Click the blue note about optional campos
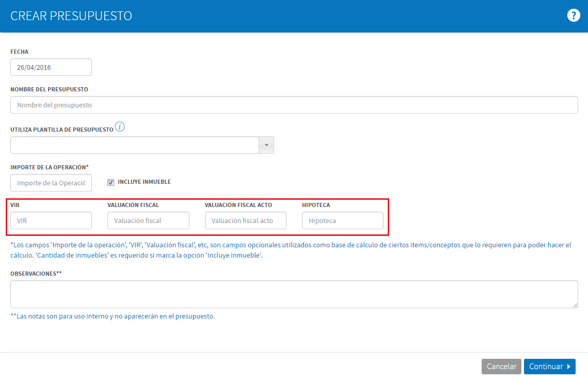This screenshot has width=588, height=381. tap(291, 250)
